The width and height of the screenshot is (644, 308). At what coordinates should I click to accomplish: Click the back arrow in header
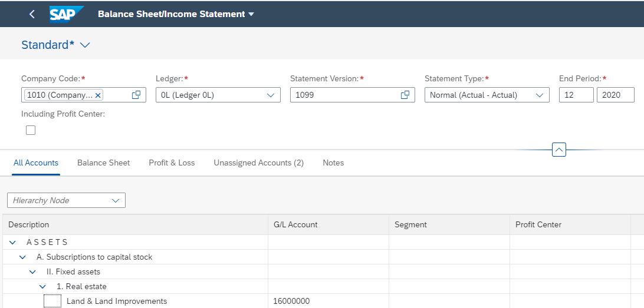click(x=32, y=14)
